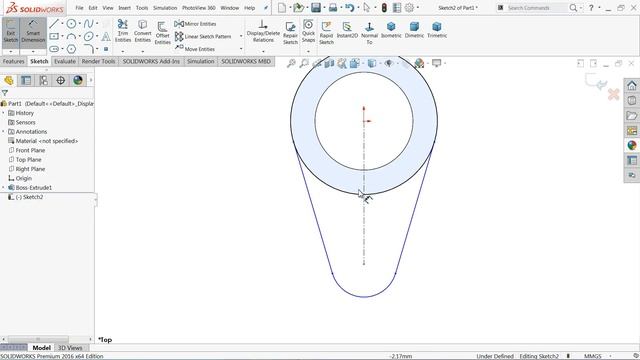This screenshot has width=640, height=360.
Task: Click Normal To view
Action: (369, 33)
